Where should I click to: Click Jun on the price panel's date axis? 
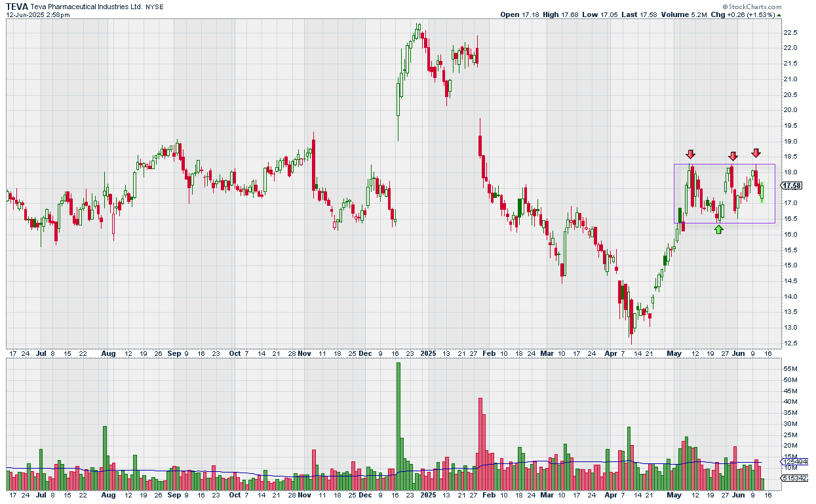click(x=738, y=354)
